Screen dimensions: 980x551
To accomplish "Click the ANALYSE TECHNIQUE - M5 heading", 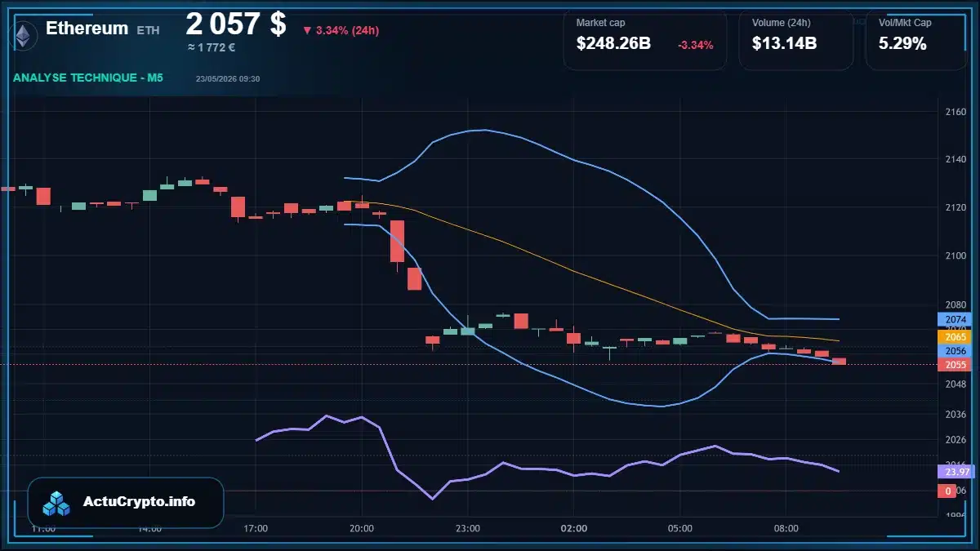I will (x=88, y=78).
